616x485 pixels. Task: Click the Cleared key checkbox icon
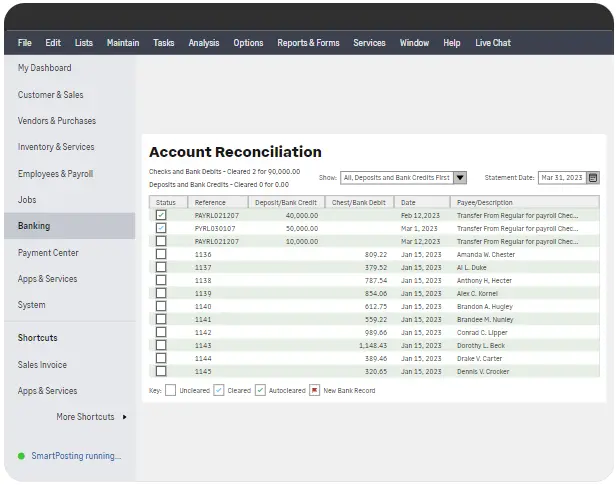click(x=219, y=390)
